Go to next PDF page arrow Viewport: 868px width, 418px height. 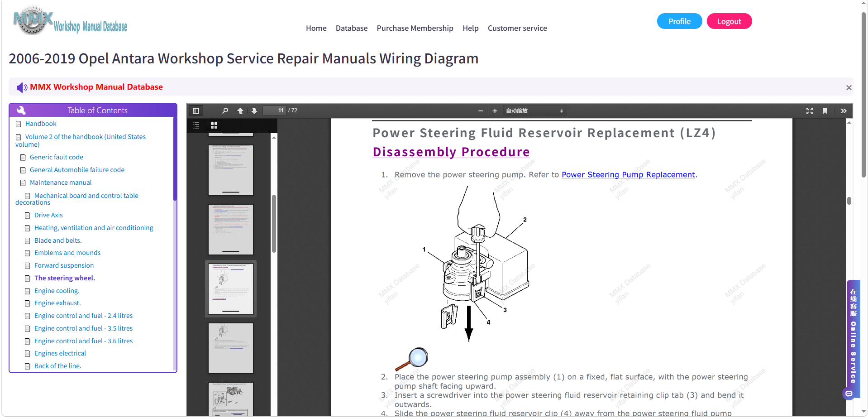pyautogui.click(x=254, y=111)
